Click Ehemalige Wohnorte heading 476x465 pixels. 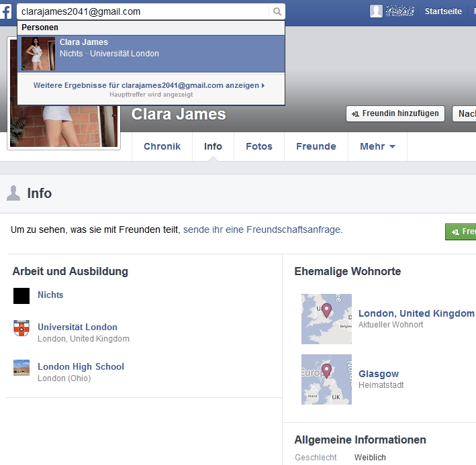[348, 271]
